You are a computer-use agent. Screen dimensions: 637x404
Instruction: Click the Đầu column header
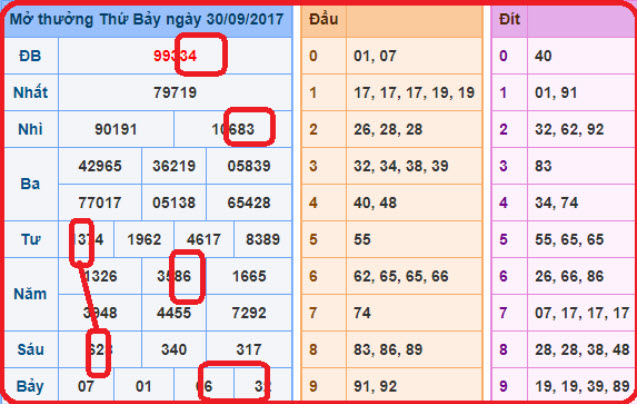320,19
